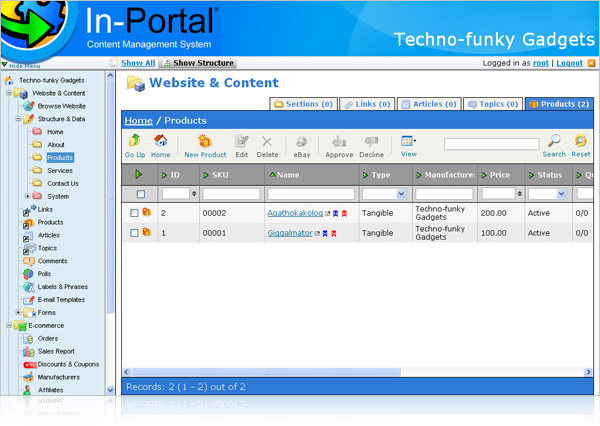Open Comments in sidebar tree
Screen dimensions: 600x426
point(52,261)
